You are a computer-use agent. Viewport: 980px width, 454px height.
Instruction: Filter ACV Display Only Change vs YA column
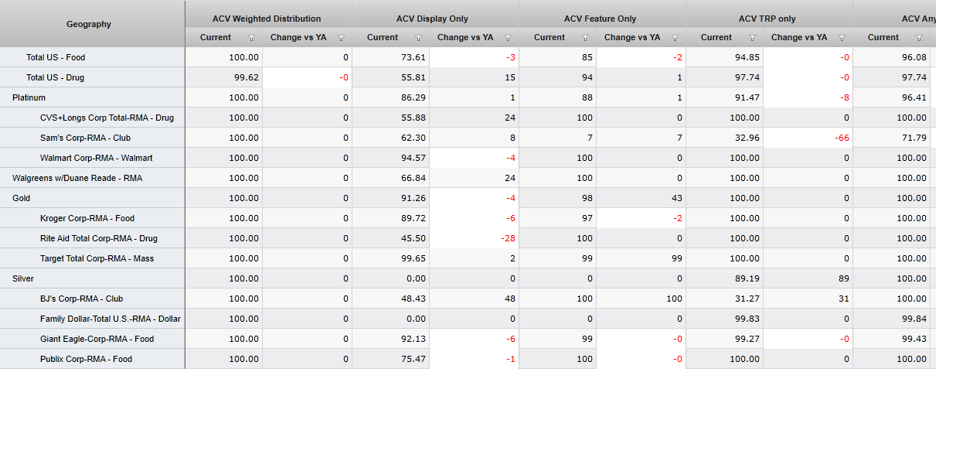tap(508, 38)
